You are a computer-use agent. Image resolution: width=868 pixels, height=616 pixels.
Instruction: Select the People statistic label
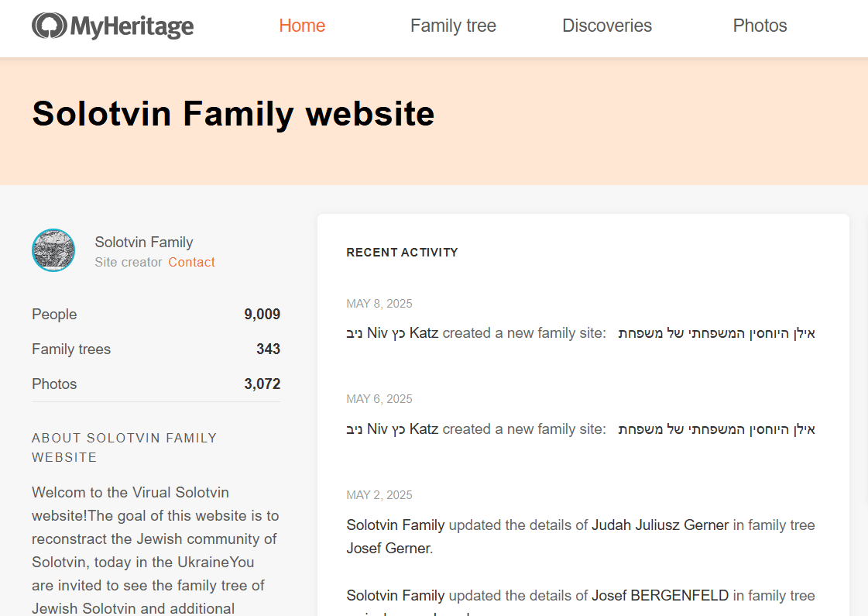coord(54,314)
